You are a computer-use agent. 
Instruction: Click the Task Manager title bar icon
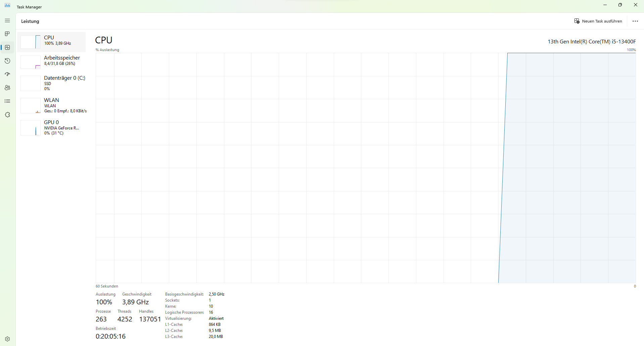tap(7, 5)
